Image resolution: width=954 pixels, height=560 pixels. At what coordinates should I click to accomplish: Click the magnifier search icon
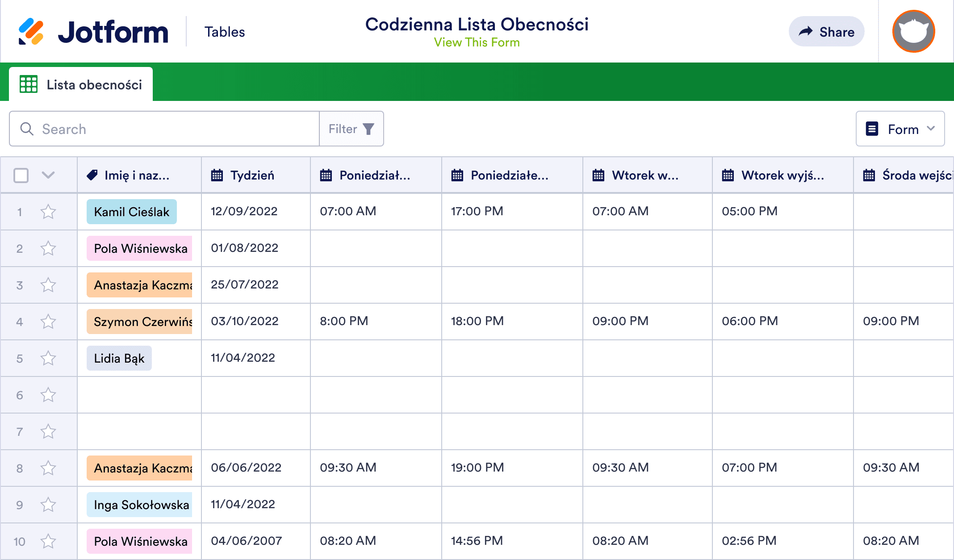tap(27, 129)
